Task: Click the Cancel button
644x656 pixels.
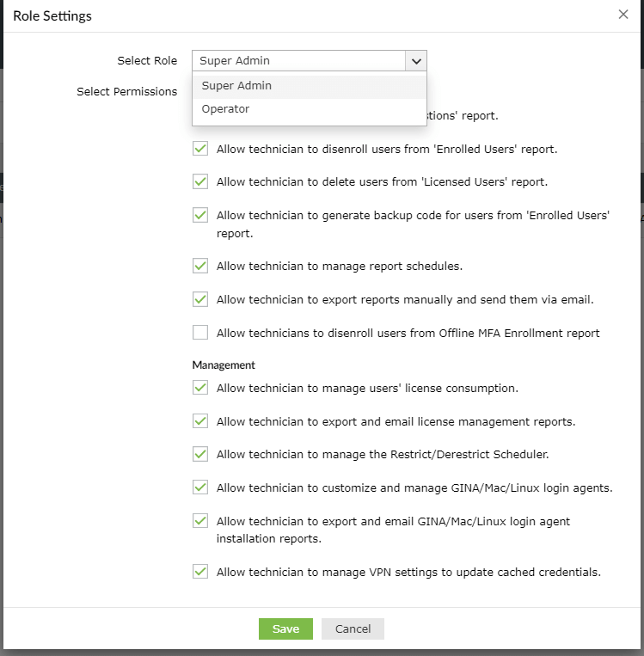Action: point(353,628)
